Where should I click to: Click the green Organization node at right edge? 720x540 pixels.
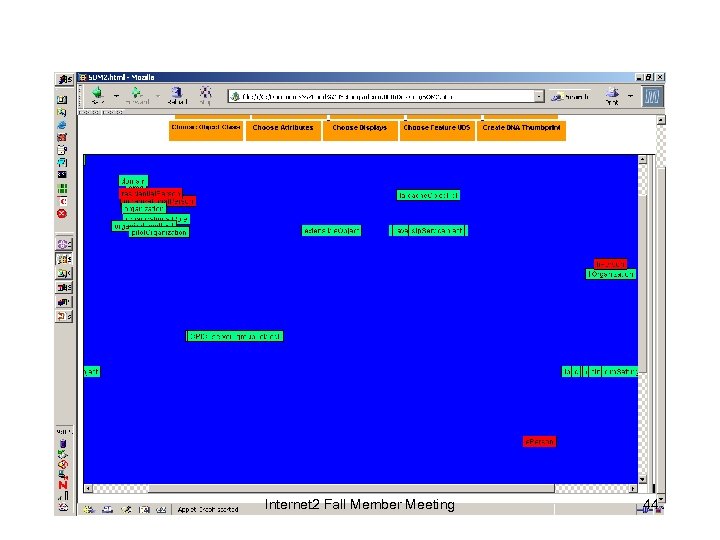coord(611,274)
